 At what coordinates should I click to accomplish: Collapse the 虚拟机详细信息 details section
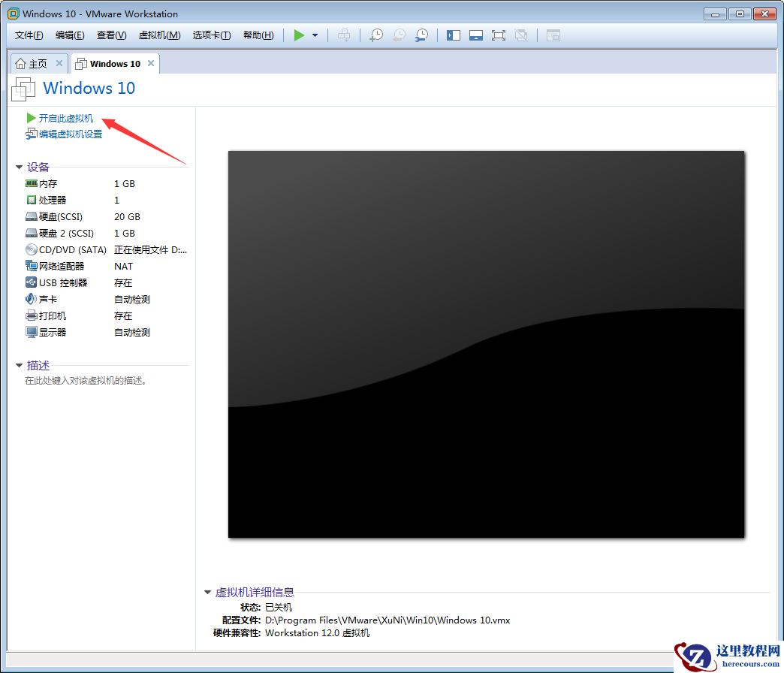(208, 592)
